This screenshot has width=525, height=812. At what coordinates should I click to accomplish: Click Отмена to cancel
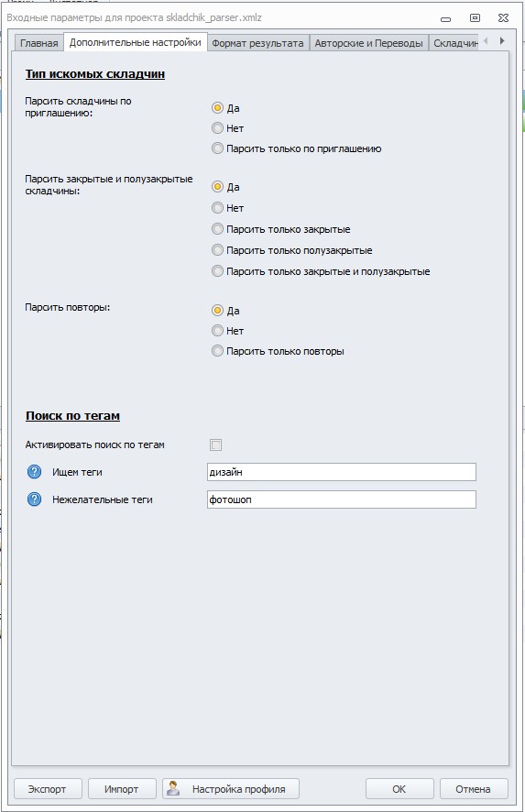click(473, 789)
